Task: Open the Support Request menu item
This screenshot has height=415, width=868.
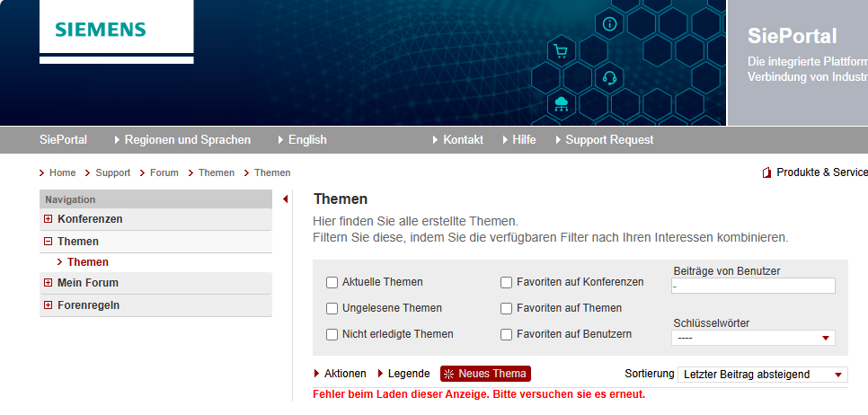Action: click(x=605, y=140)
